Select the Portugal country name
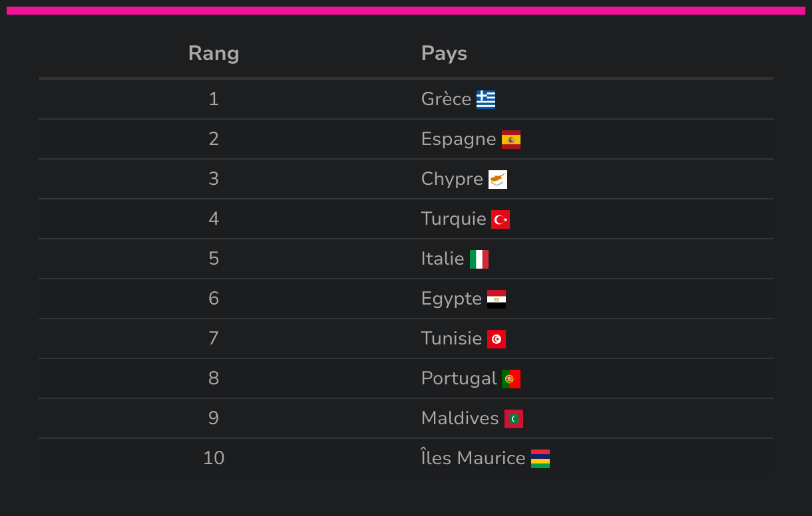The height and width of the screenshot is (516, 812). 459,378
